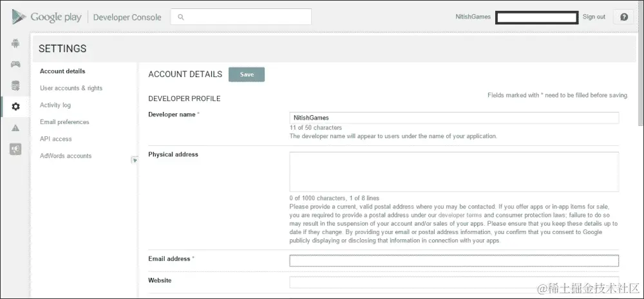Open the database stack icon in sidebar

pos(15,86)
